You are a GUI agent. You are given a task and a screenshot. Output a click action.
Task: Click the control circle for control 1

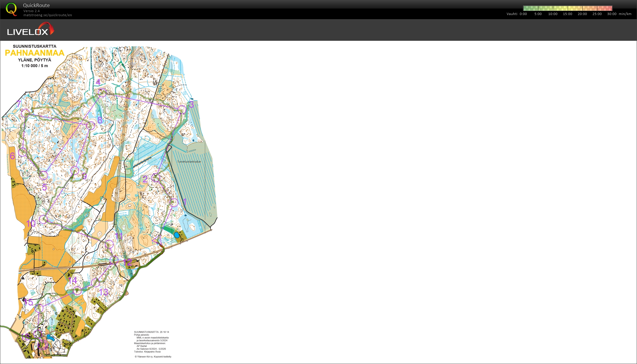pyautogui.click(x=174, y=203)
